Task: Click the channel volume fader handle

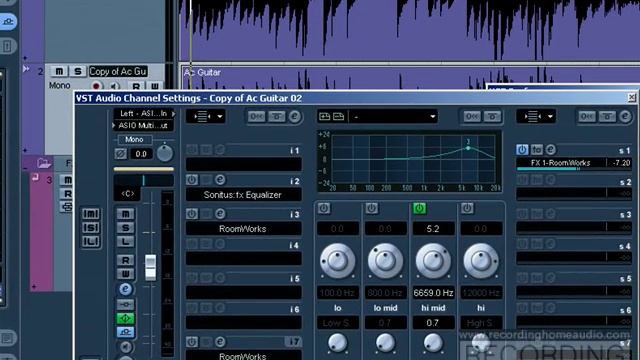Action: pyautogui.click(x=151, y=267)
